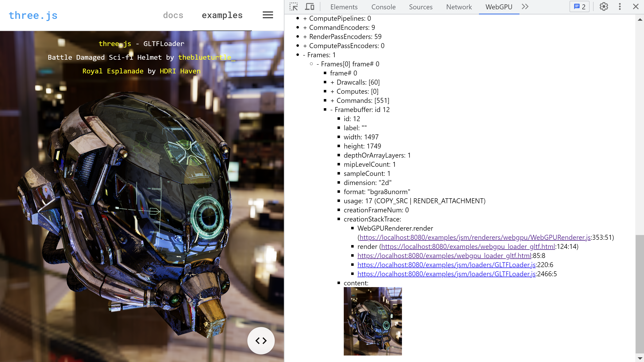This screenshot has width=644, height=362.
Task: Open the WebGPURenderer.js source link
Action: [475, 237]
